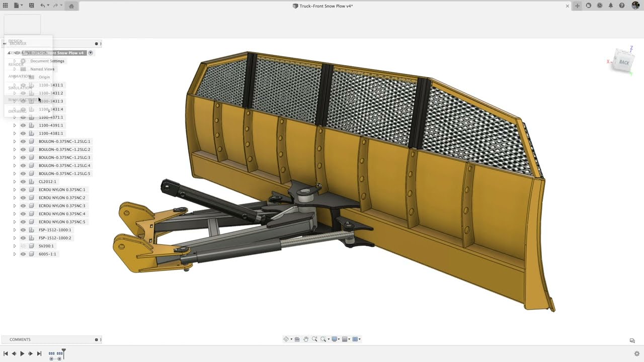Open the File menu icon
644x362 pixels.
(18, 6)
